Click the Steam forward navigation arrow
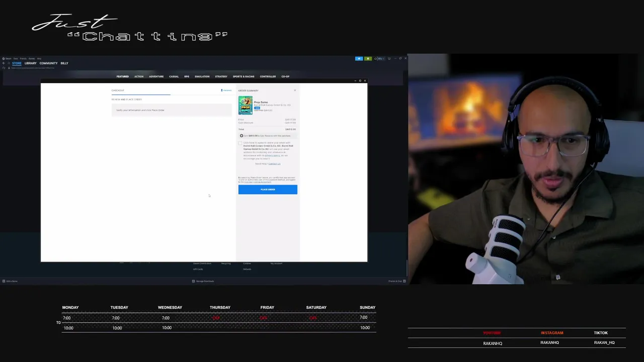 pyautogui.click(x=9, y=63)
